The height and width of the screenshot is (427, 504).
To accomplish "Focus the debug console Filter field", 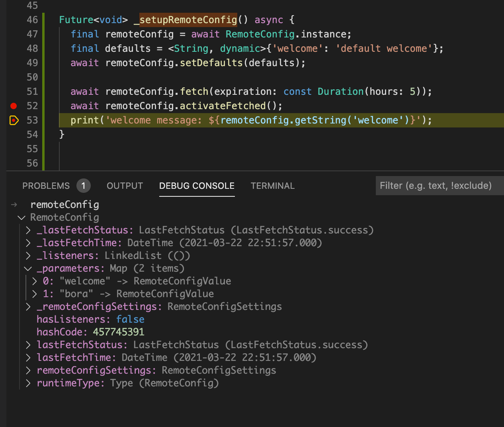I will click(x=440, y=186).
